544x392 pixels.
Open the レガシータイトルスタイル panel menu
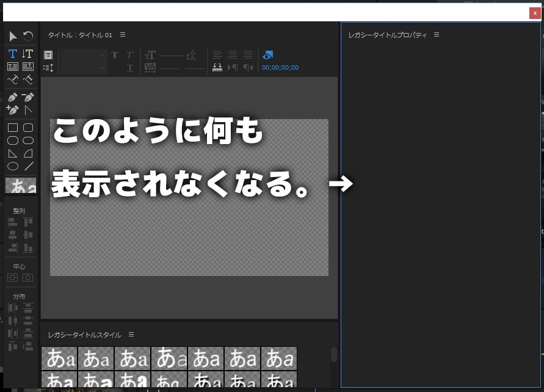coord(131,335)
